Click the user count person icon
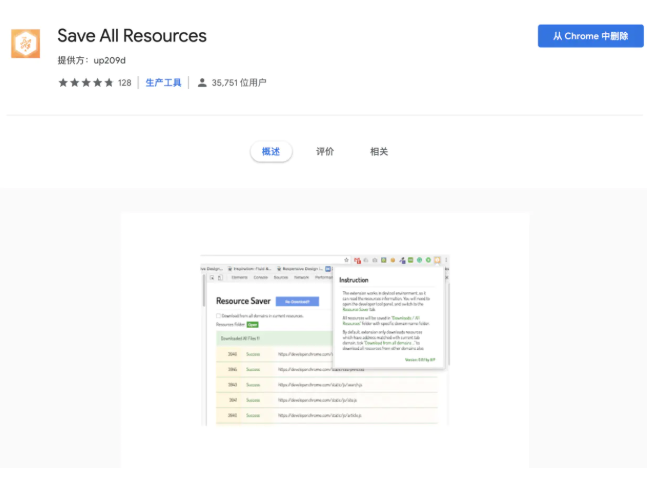Viewport: 650px width, 478px height. pos(202,83)
